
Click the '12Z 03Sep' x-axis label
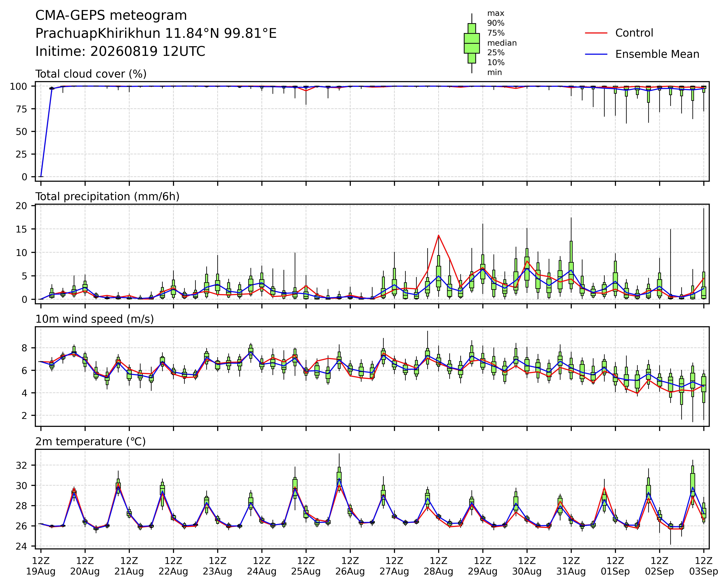pos(704,566)
